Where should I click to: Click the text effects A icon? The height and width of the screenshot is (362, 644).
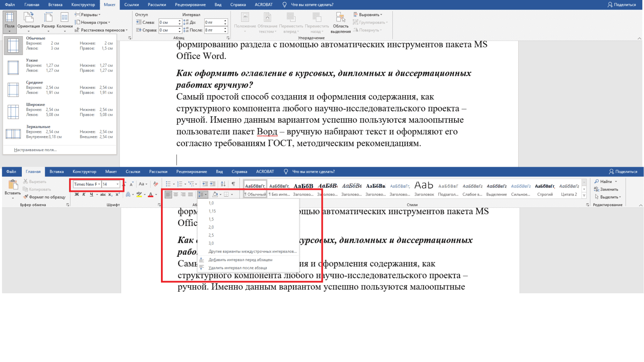point(129,194)
